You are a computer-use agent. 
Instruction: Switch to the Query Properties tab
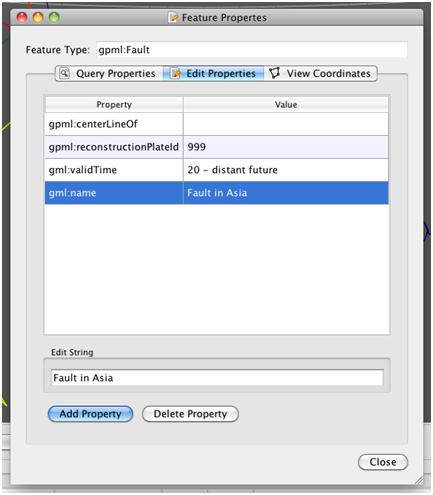coord(109,73)
